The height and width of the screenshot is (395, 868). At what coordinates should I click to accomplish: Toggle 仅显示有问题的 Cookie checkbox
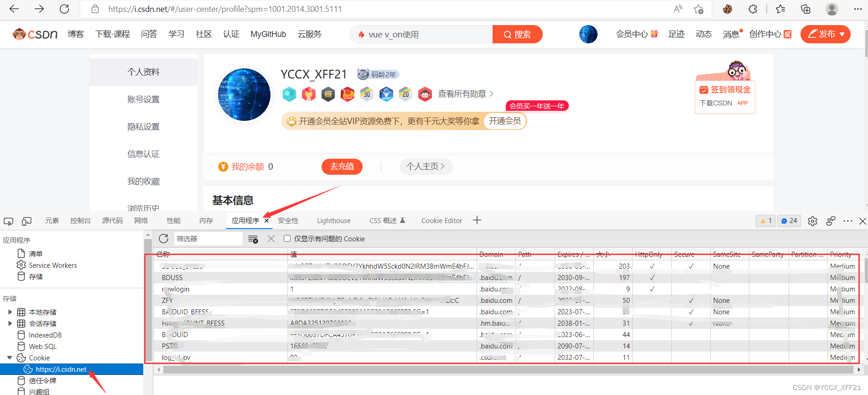[287, 239]
